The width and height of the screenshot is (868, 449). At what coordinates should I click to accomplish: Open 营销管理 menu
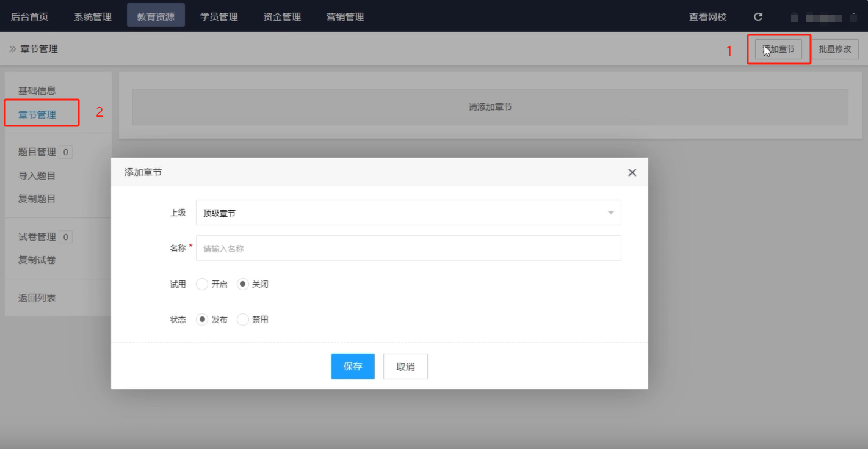(345, 16)
